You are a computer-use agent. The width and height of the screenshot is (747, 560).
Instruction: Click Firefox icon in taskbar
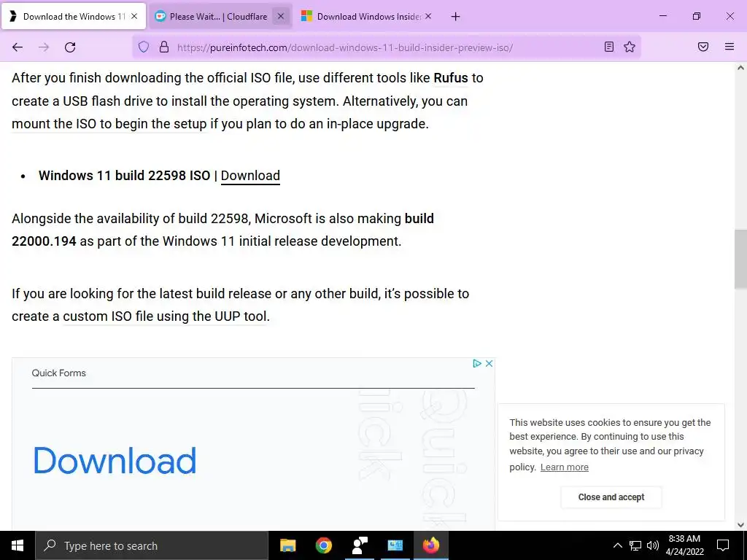pos(430,545)
